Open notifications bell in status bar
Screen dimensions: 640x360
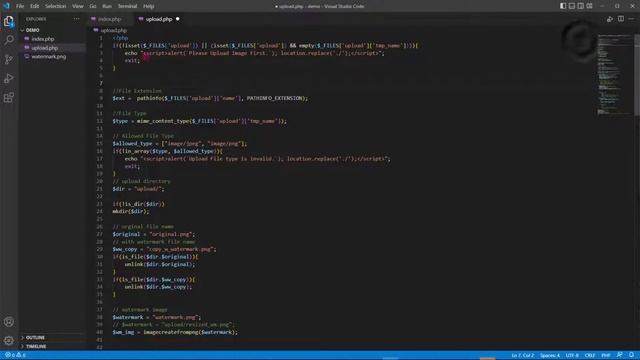631,355
